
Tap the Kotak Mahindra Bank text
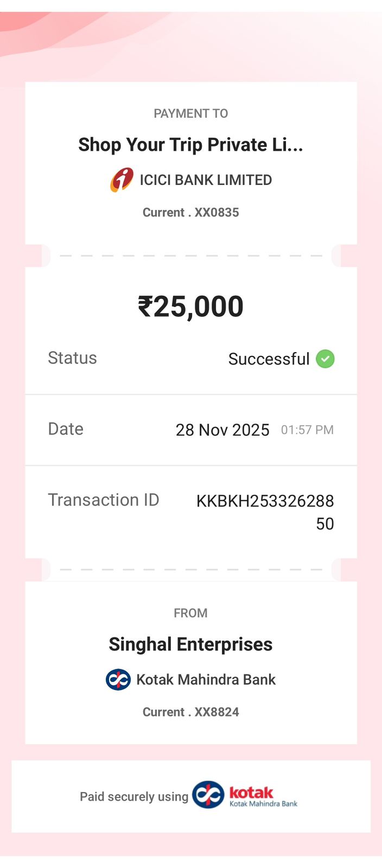(206, 680)
